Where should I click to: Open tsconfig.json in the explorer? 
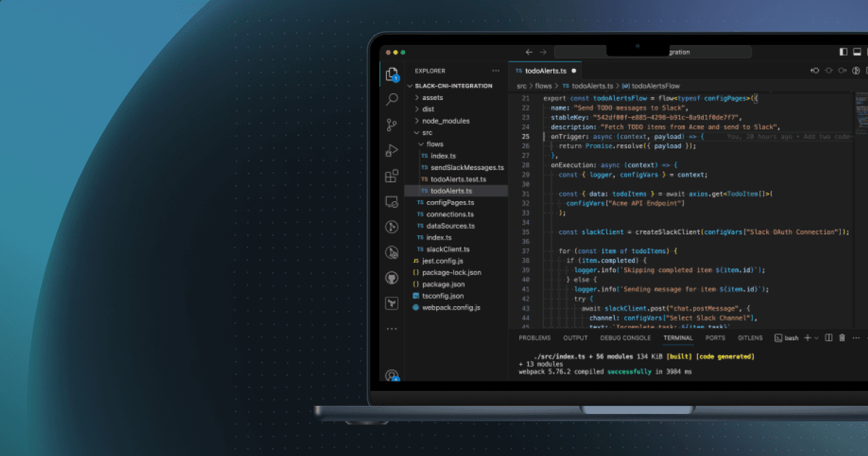tap(438, 295)
